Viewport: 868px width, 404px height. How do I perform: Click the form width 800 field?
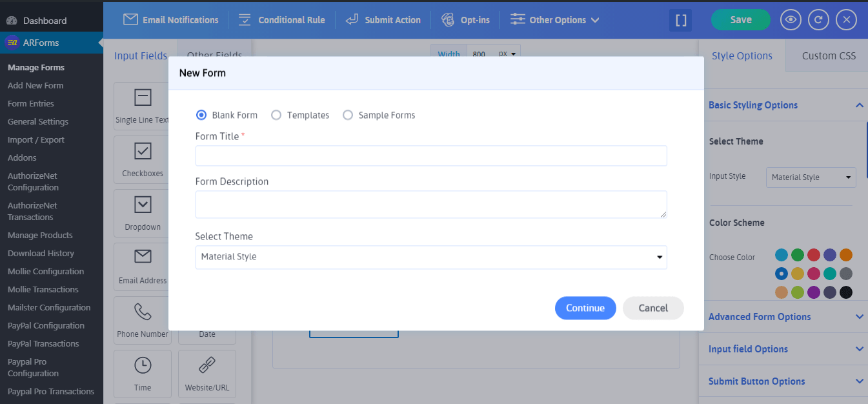point(481,54)
